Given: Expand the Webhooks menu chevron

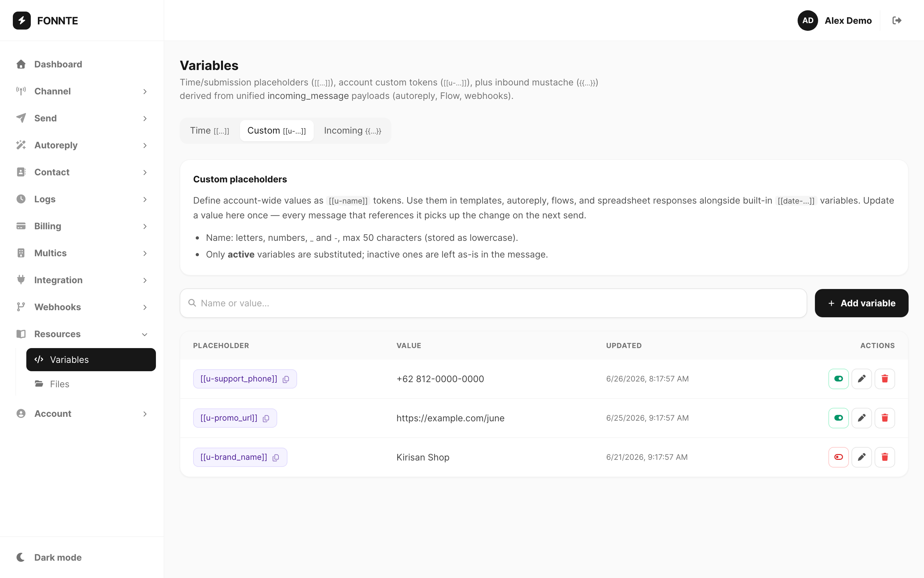Looking at the screenshot, I should click(145, 307).
